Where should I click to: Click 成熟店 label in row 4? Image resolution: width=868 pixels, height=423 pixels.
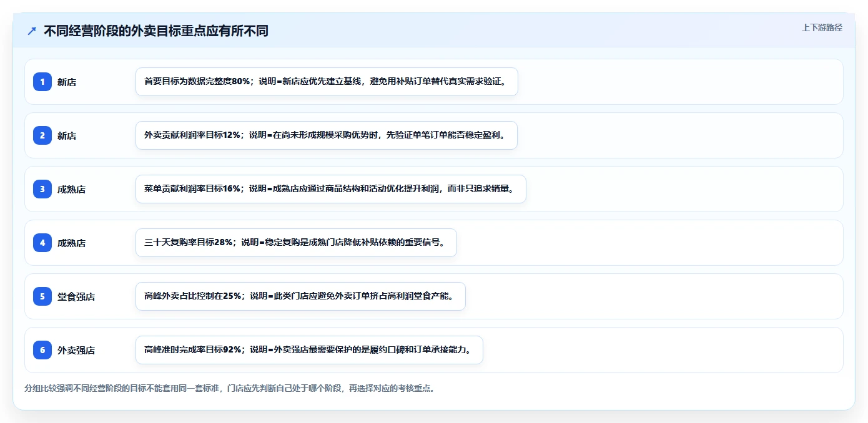pyautogui.click(x=71, y=243)
